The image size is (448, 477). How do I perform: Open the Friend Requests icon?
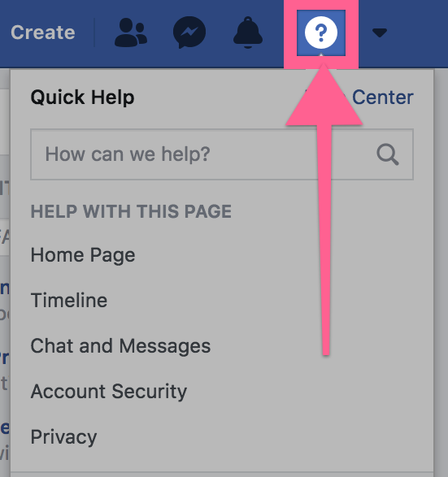(131, 33)
